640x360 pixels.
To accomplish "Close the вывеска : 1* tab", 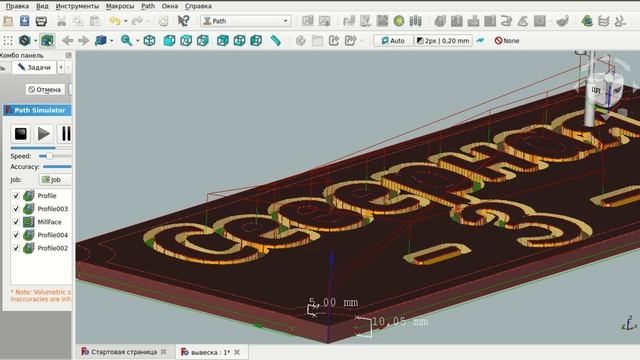I will (x=237, y=352).
